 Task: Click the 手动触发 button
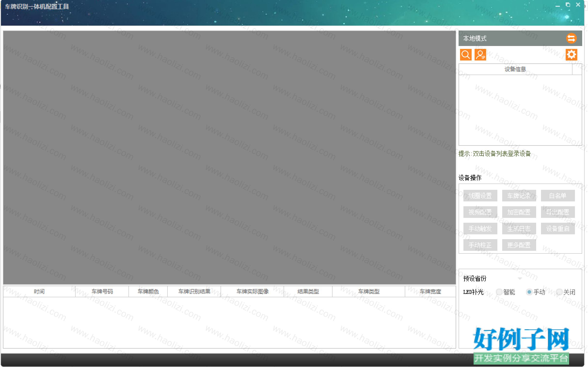coord(480,229)
